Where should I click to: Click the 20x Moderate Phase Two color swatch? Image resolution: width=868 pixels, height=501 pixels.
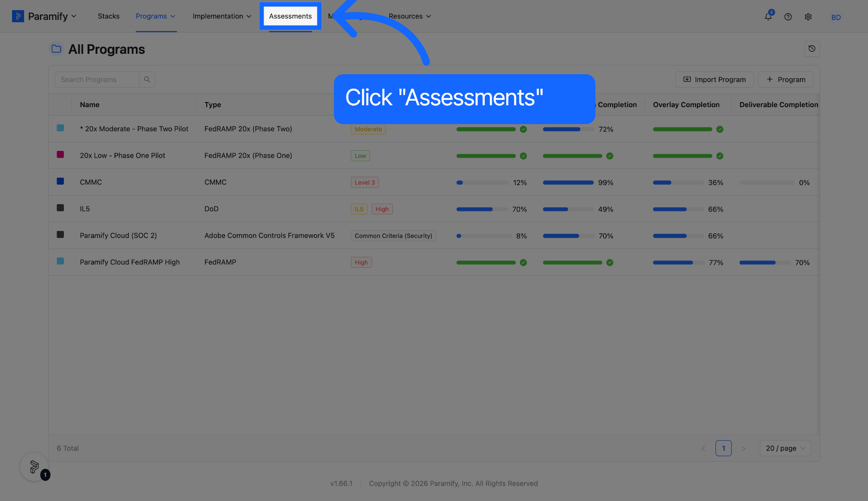(x=60, y=128)
